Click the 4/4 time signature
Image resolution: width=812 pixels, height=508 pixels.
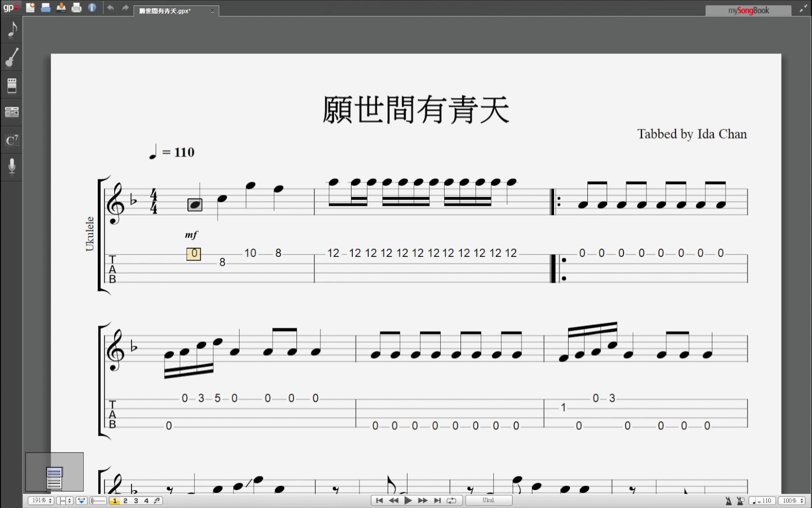click(x=154, y=201)
